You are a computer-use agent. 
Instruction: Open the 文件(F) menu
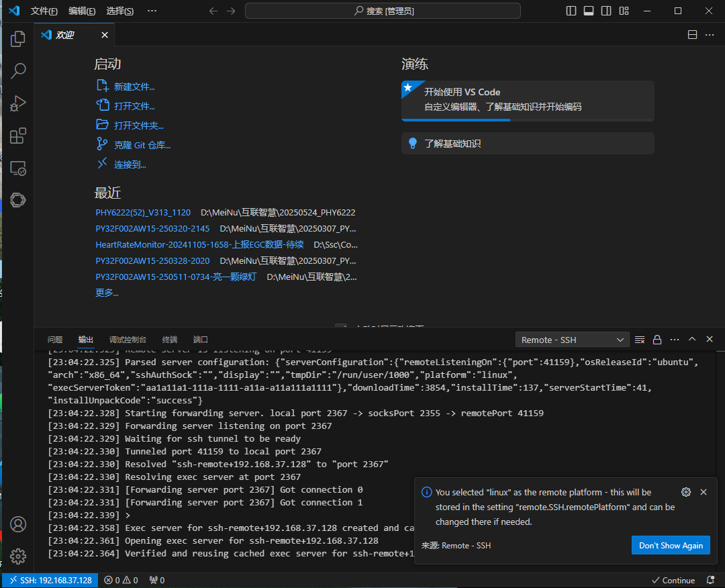click(x=44, y=11)
